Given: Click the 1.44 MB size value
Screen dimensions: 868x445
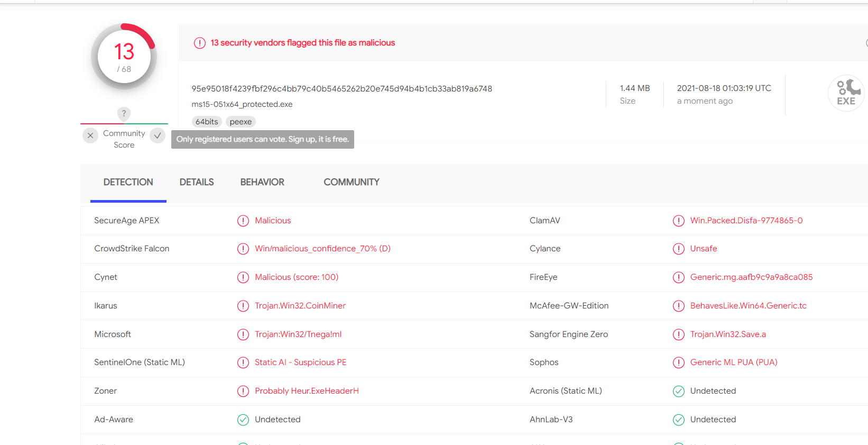Looking at the screenshot, I should (635, 88).
